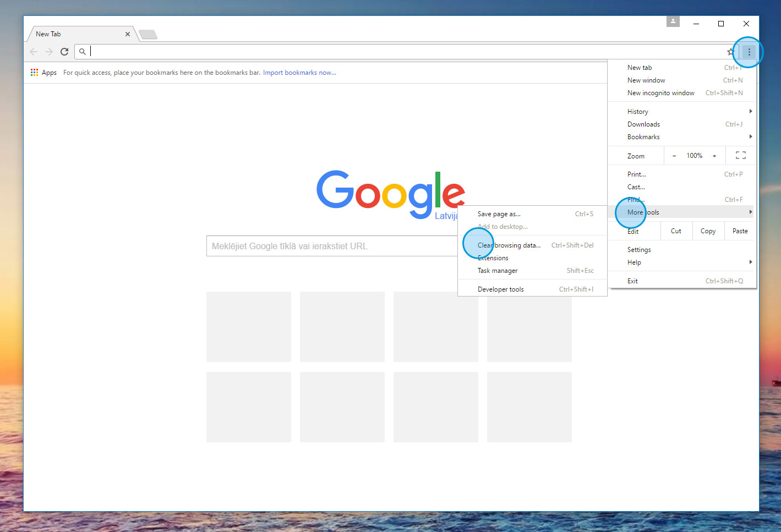This screenshot has width=781, height=532.
Task: Click the Google search input box
Action: [x=330, y=246]
